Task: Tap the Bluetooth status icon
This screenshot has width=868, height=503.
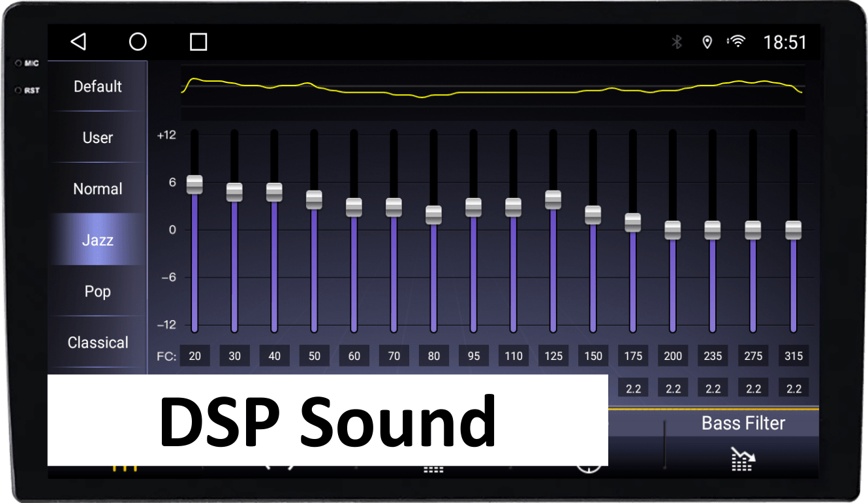Action: (x=677, y=42)
